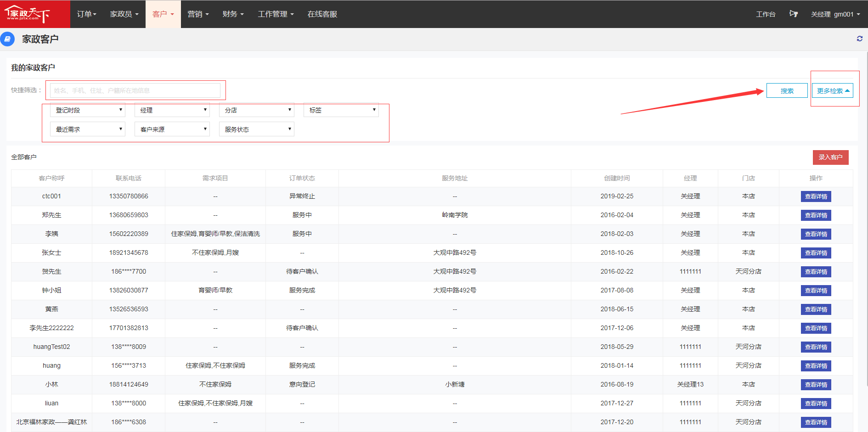Expand the 关经理 gm001 user menu
This screenshot has width=868, height=432.
tap(835, 14)
